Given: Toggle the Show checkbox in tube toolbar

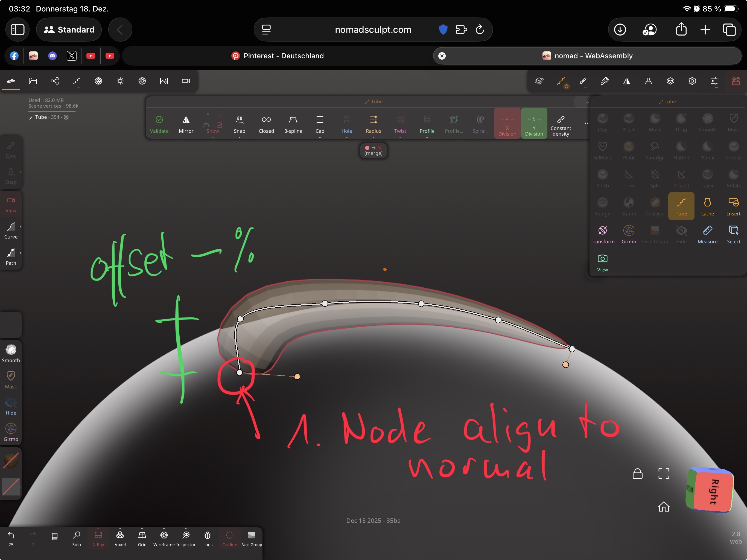Looking at the screenshot, I should (x=219, y=125).
